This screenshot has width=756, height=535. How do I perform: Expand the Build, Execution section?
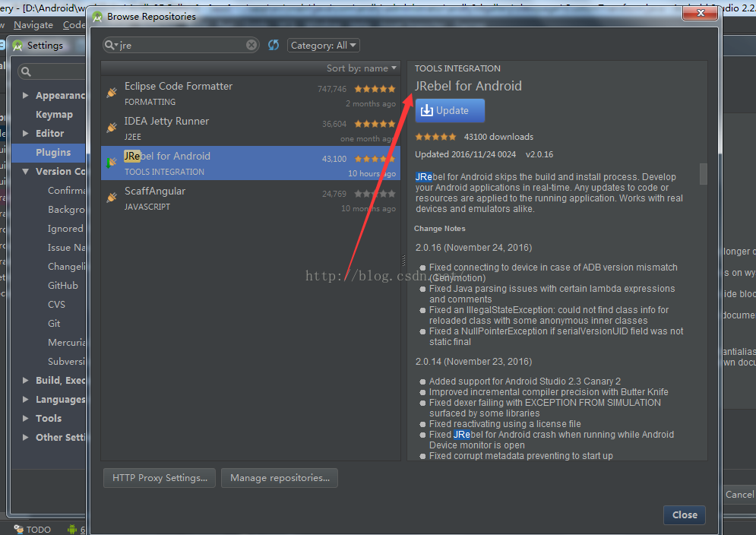click(x=26, y=380)
